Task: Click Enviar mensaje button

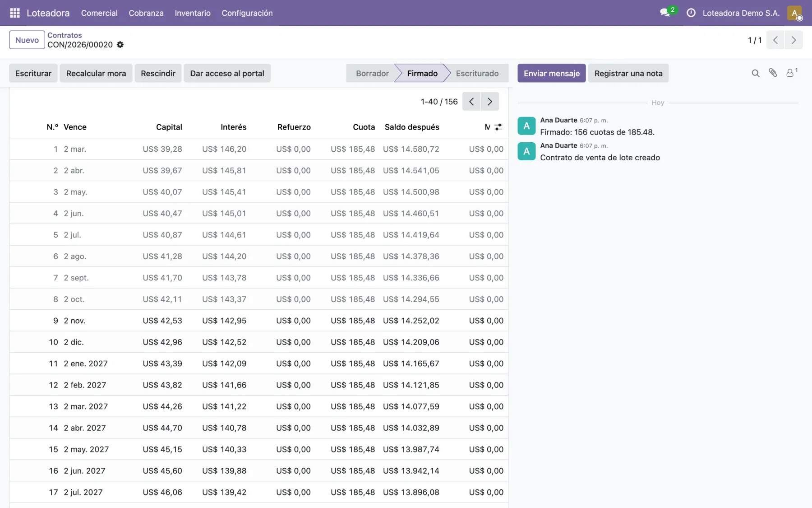Action: click(x=552, y=73)
